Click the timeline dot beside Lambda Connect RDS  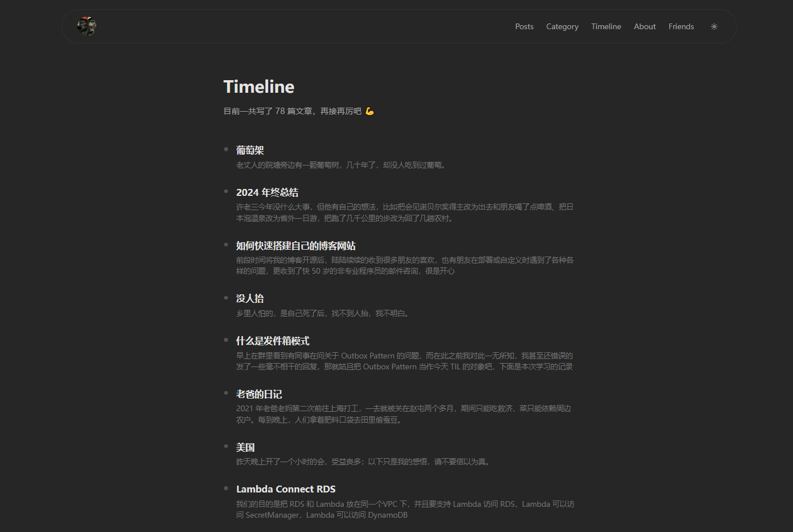coord(226,487)
